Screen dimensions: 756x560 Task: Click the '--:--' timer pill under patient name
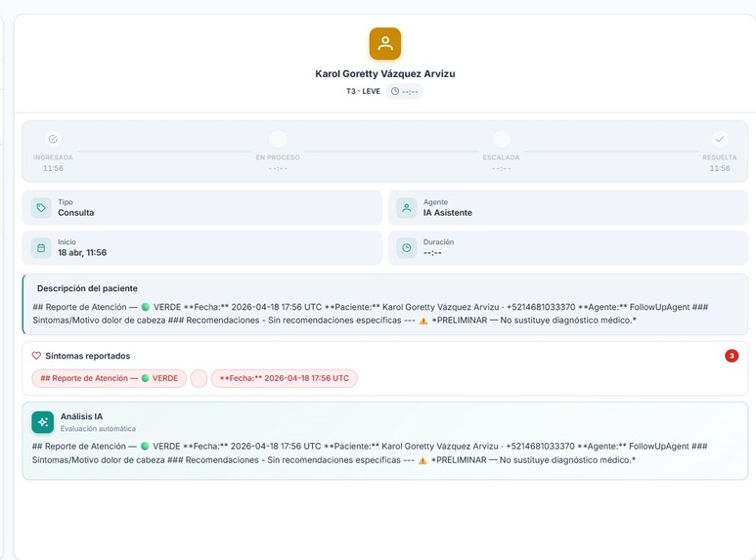(404, 91)
